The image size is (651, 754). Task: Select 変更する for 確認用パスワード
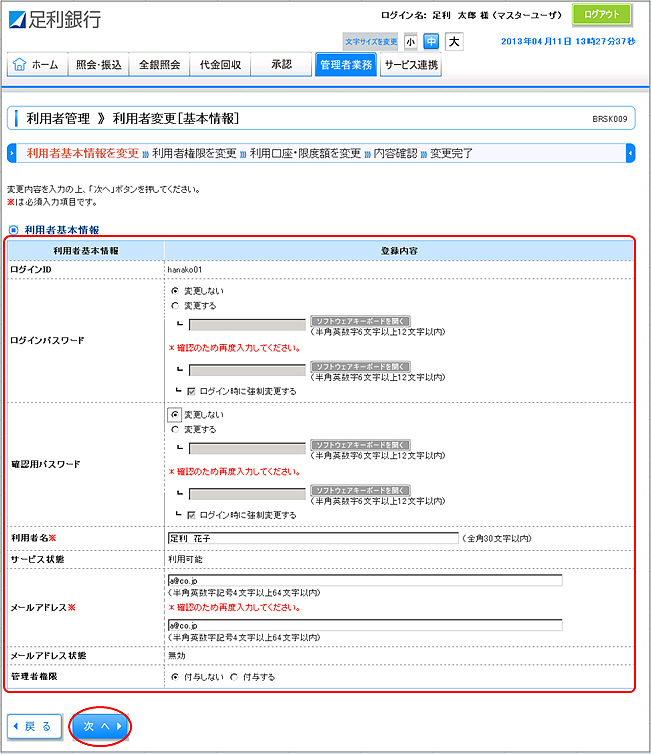(175, 429)
